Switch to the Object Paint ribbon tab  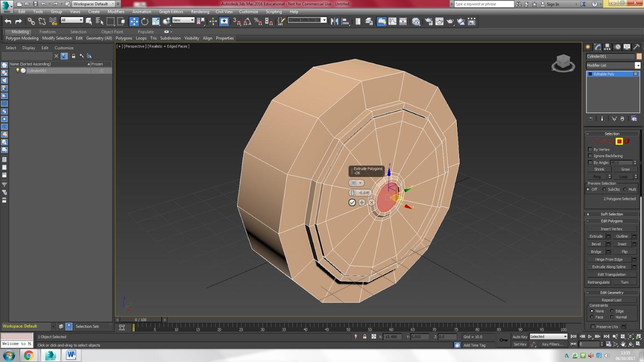pyautogui.click(x=112, y=32)
